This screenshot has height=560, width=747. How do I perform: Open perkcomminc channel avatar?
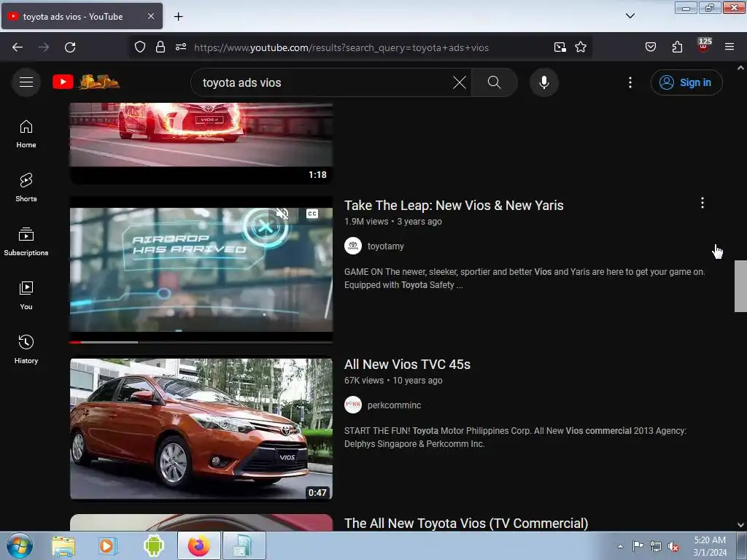coord(353,405)
